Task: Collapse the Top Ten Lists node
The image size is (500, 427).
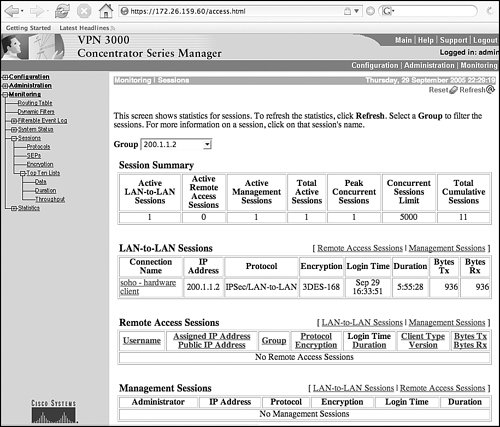Action: (x=23, y=173)
